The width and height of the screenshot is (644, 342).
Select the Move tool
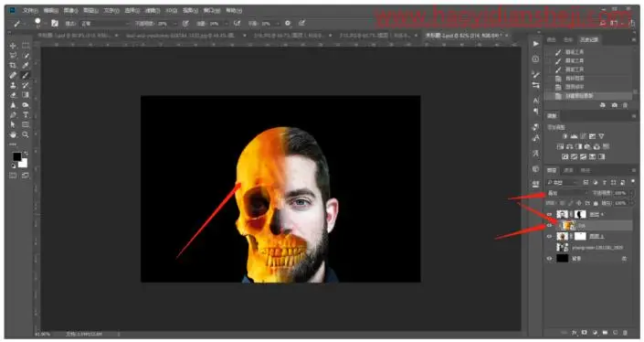(13, 46)
